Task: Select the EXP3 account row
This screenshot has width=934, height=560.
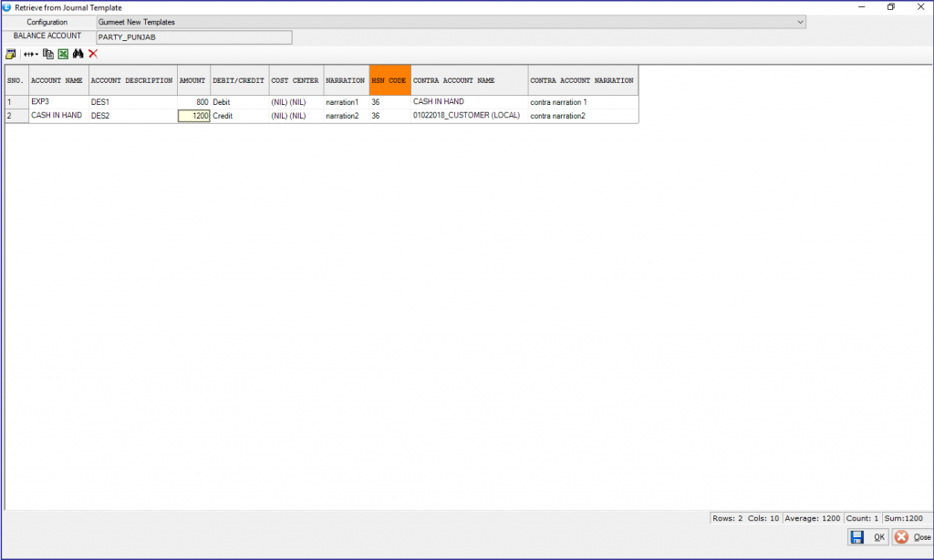Action: tap(57, 101)
